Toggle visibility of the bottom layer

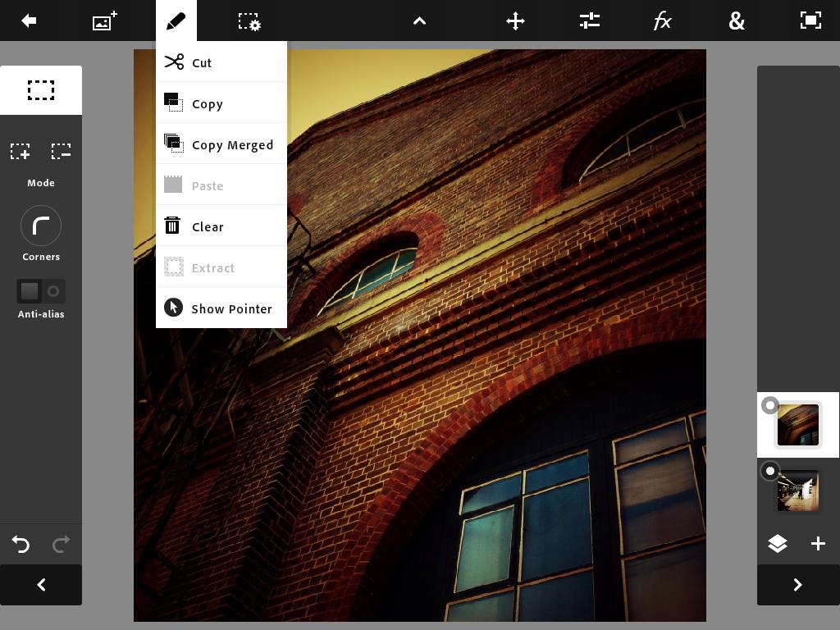tap(769, 471)
